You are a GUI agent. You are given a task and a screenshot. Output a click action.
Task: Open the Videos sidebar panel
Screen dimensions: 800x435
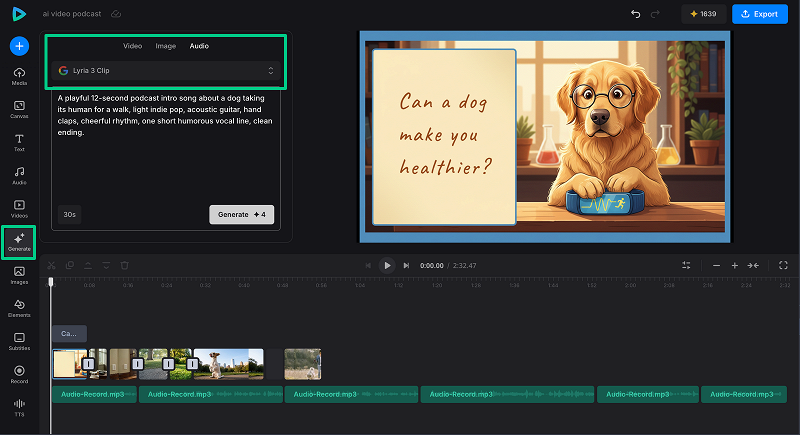[x=19, y=209]
